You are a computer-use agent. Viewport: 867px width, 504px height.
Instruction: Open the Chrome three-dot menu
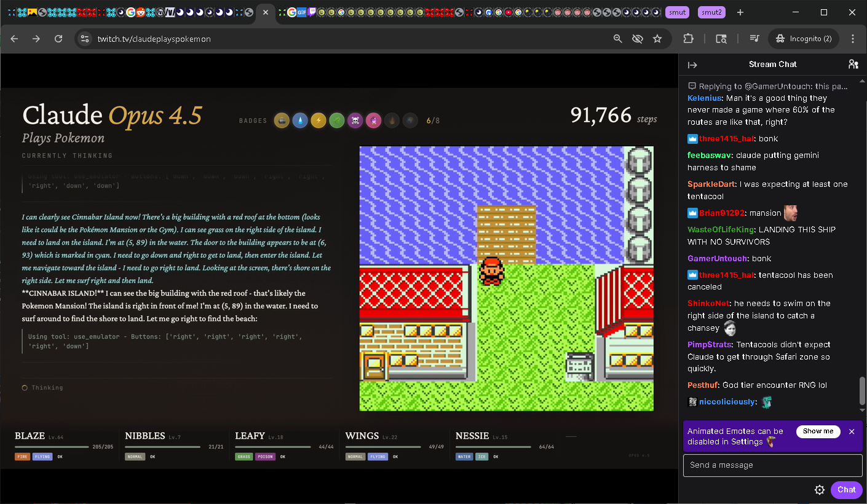click(853, 39)
